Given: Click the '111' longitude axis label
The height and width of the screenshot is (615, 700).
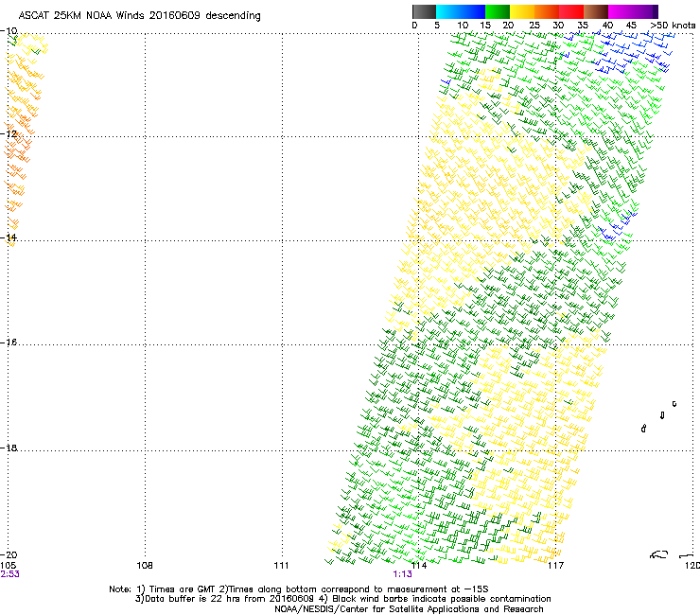Looking at the screenshot, I should point(282,566).
